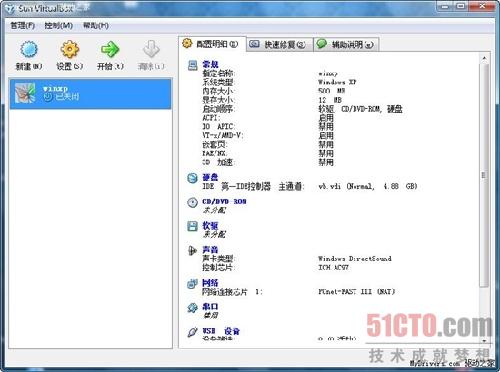Open the 常规 section header link

(x=210, y=64)
